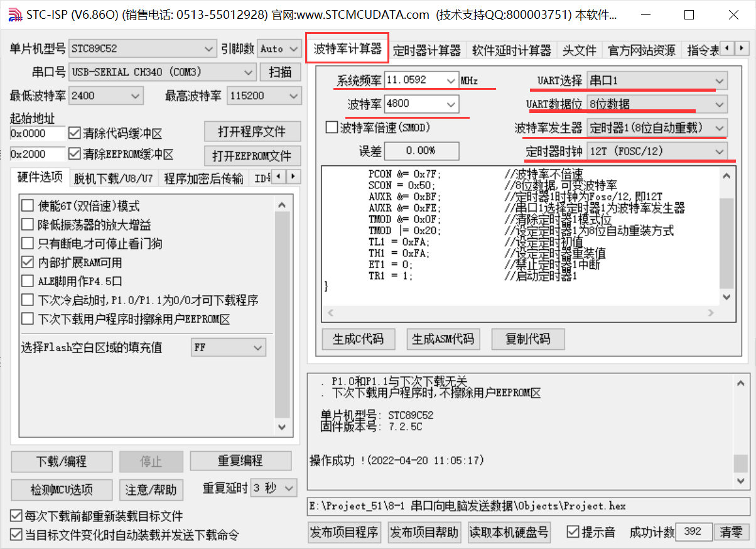This screenshot has width=756, height=549.
Task: Open 引脚数 Auto dropdown
Action: point(279,48)
